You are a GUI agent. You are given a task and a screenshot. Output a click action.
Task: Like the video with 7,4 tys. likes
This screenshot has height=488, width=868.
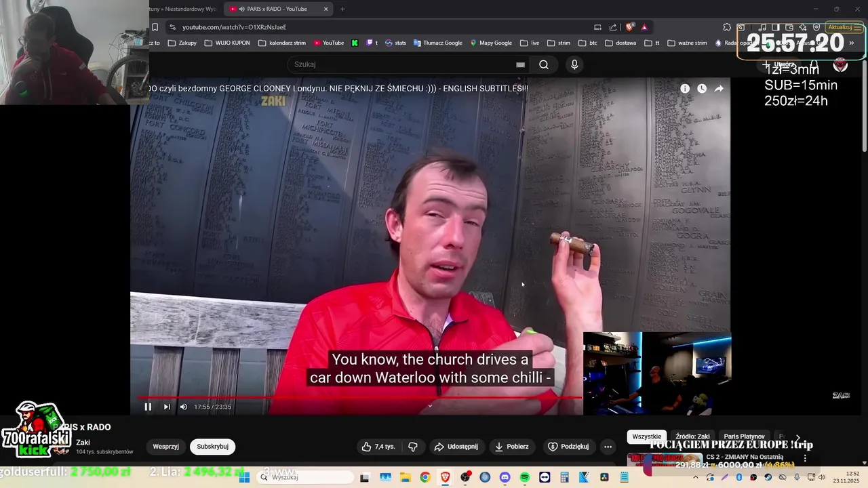coord(378,447)
